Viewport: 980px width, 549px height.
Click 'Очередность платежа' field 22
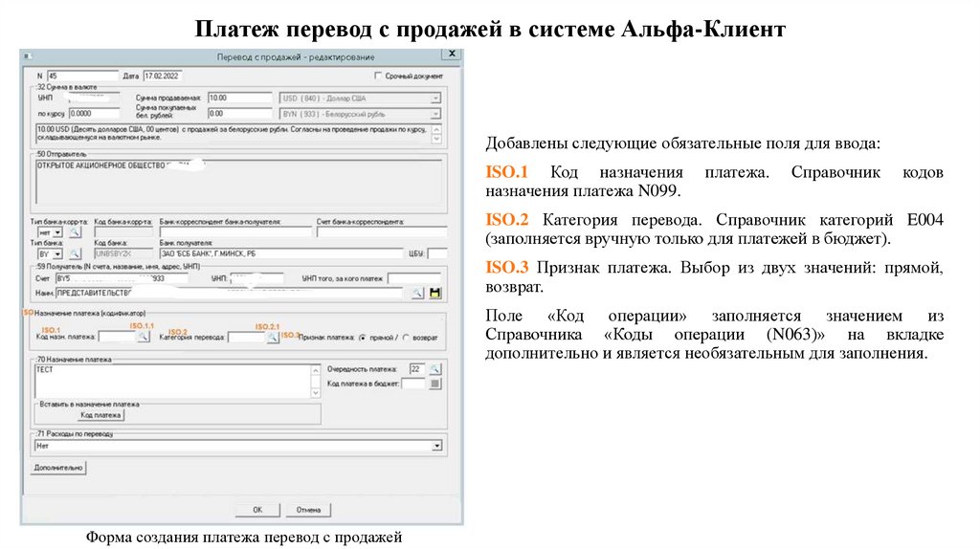click(417, 369)
